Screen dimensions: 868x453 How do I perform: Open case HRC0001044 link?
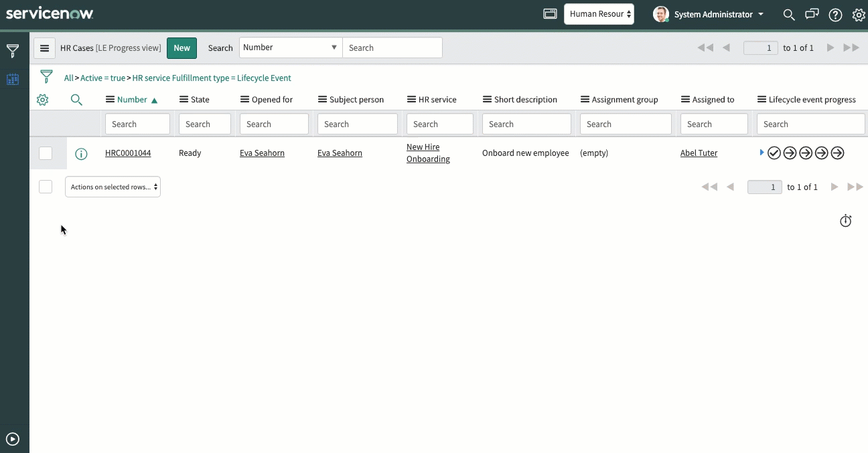click(128, 153)
